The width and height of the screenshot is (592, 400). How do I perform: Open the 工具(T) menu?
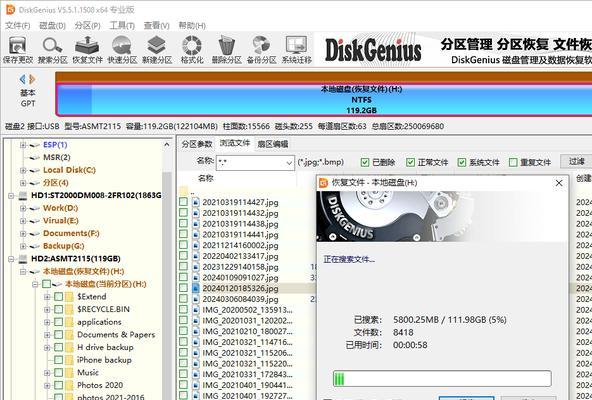coord(122,25)
